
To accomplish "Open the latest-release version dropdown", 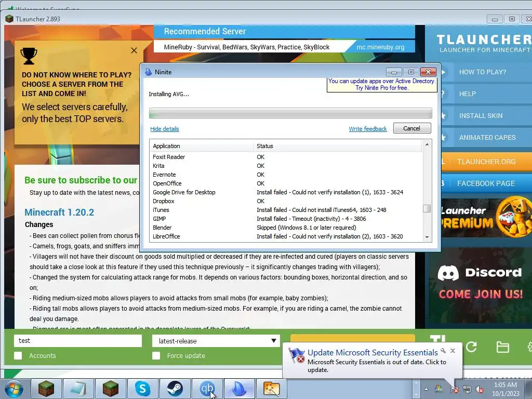I will [216, 341].
